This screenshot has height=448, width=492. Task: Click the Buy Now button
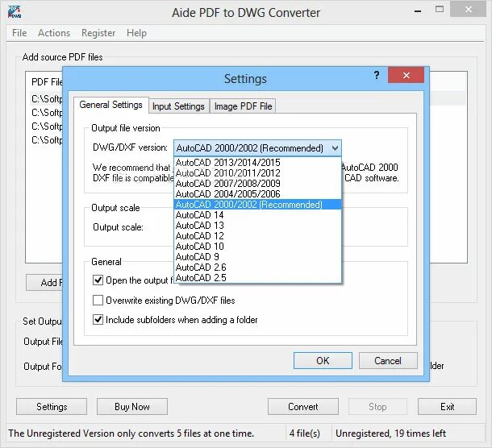132,407
